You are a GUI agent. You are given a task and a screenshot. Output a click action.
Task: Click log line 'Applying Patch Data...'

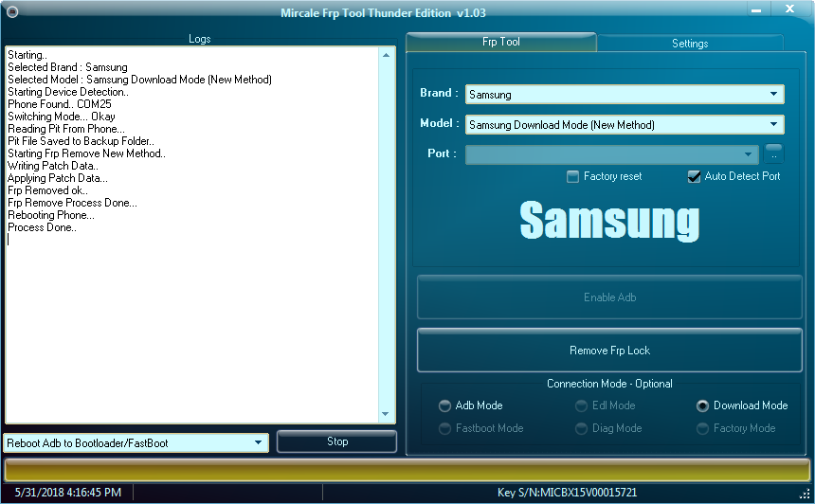(x=58, y=178)
